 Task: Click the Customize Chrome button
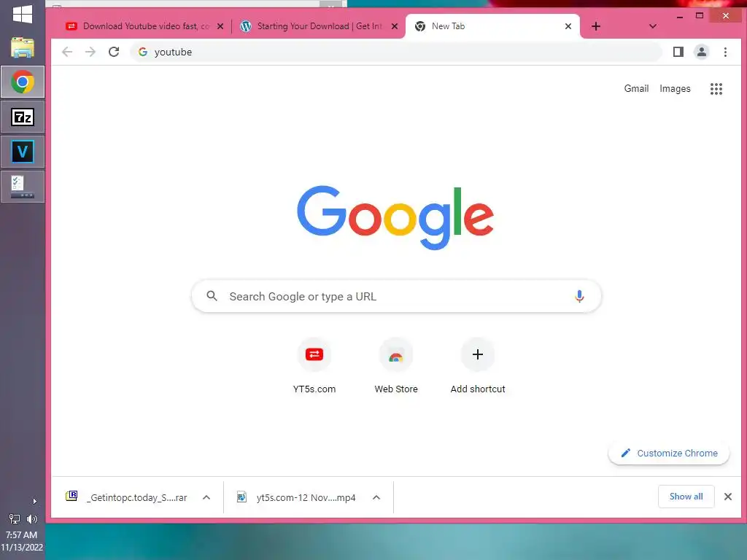coord(669,454)
